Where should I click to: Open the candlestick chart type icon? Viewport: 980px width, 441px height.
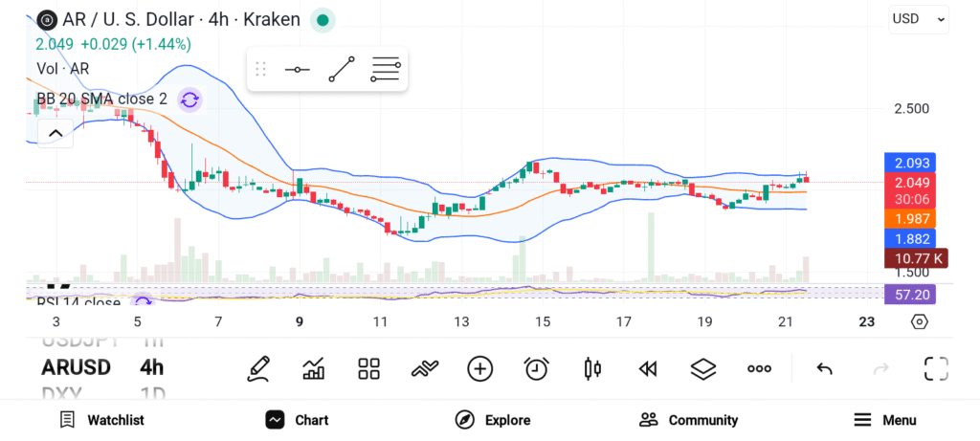coord(592,368)
